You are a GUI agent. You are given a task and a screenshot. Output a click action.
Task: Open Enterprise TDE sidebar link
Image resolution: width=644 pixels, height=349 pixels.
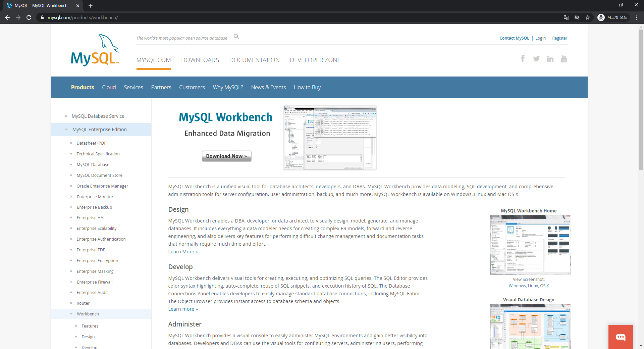pos(91,250)
